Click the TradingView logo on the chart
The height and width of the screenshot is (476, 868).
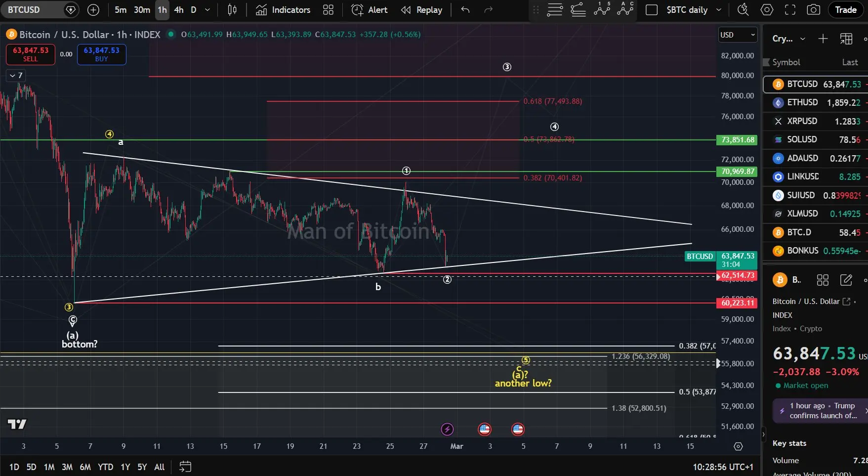tap(17, 424)
